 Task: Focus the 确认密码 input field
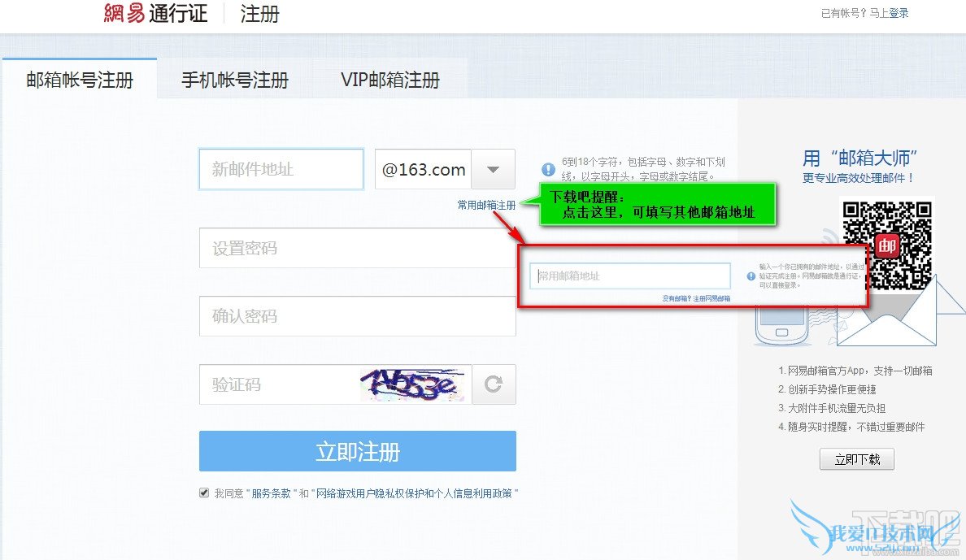[357, 316]
